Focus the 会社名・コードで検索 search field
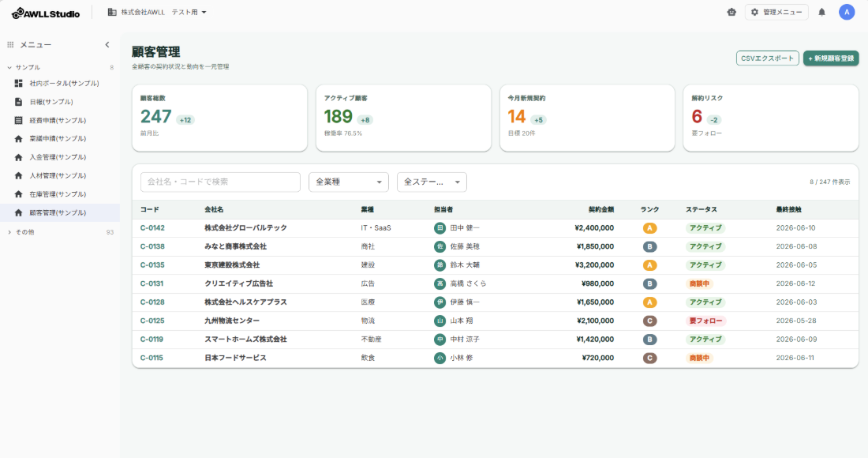This screenshot has width=868, height=458. pos(220,182)
